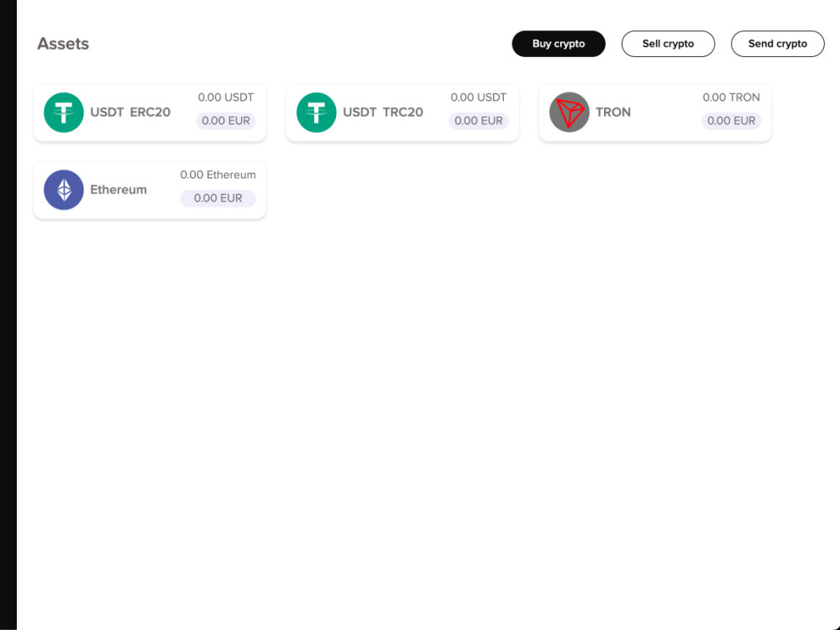840x630 pixels.
Task: Click the 0.00 EUR badge on USDT TRC20
Action: coord(479,121)
